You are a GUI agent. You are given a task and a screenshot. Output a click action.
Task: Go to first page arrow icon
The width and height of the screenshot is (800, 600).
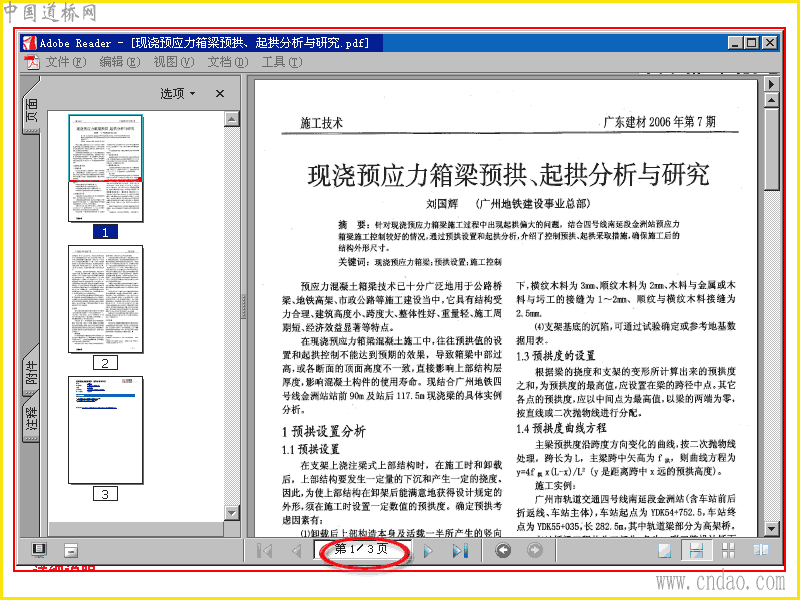[x=265, y=551]
